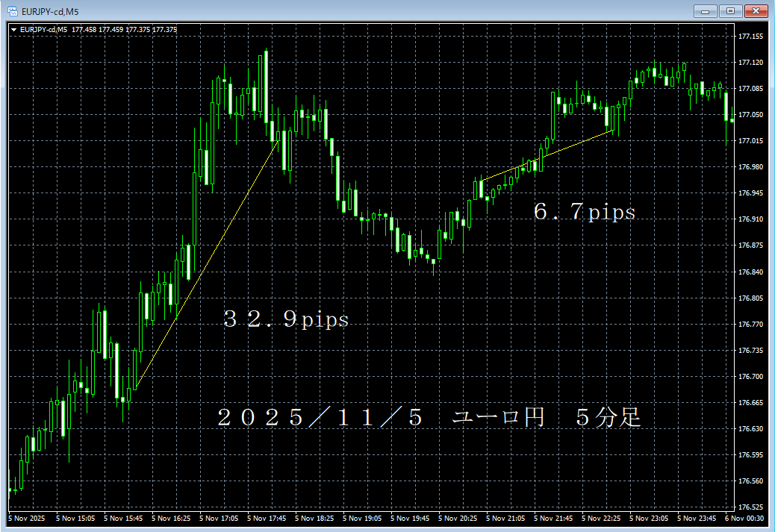Minimize the EURJPY-cd chart window
The height and width of the screenshot is (532, 775).
coord(705,10)
